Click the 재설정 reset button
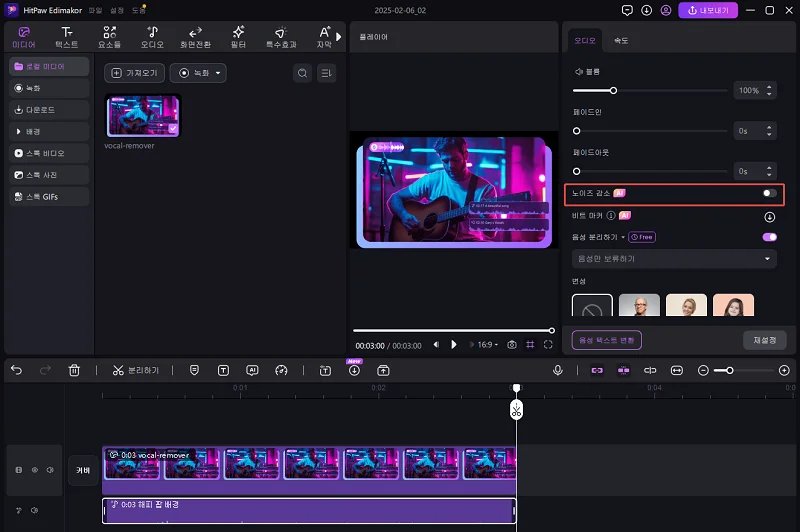The height and width of the screenshot is (532, 800). [764, 340]
